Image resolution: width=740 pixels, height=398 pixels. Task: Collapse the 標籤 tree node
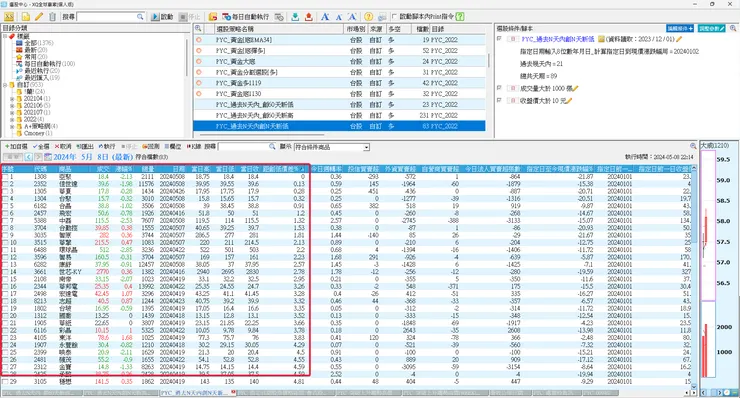tap(5, 36)
